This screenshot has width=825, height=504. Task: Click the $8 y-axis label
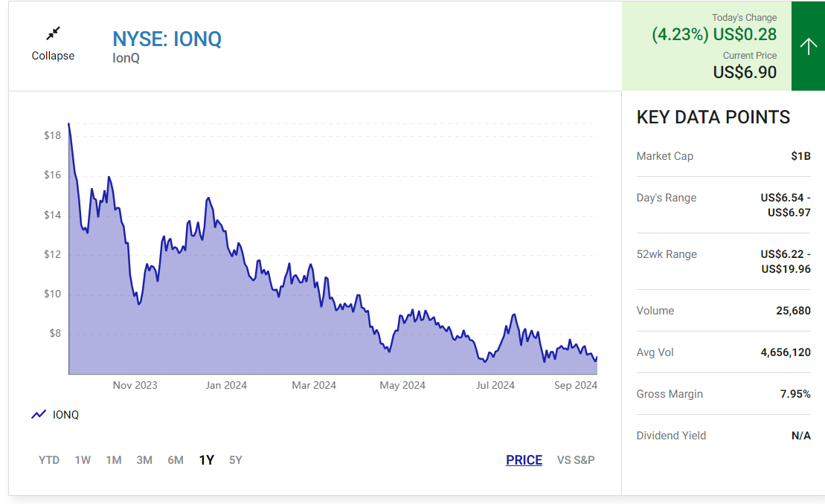(55, 333)
